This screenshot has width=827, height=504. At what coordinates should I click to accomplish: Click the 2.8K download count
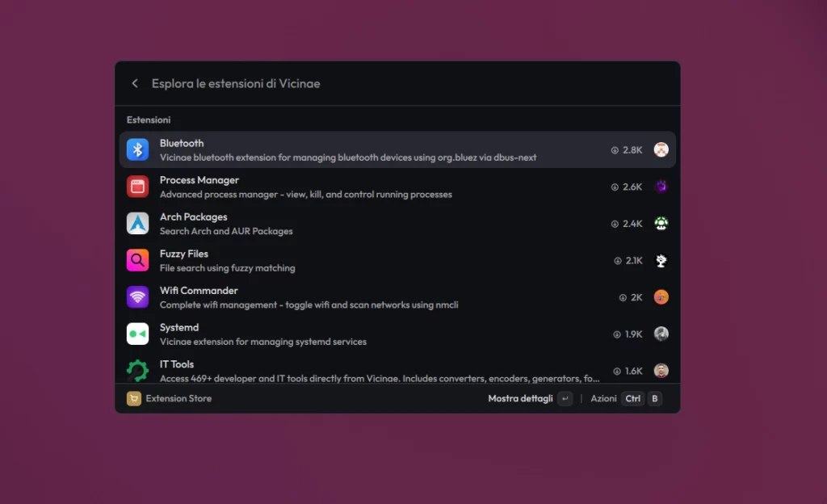(x=632, y=150)
